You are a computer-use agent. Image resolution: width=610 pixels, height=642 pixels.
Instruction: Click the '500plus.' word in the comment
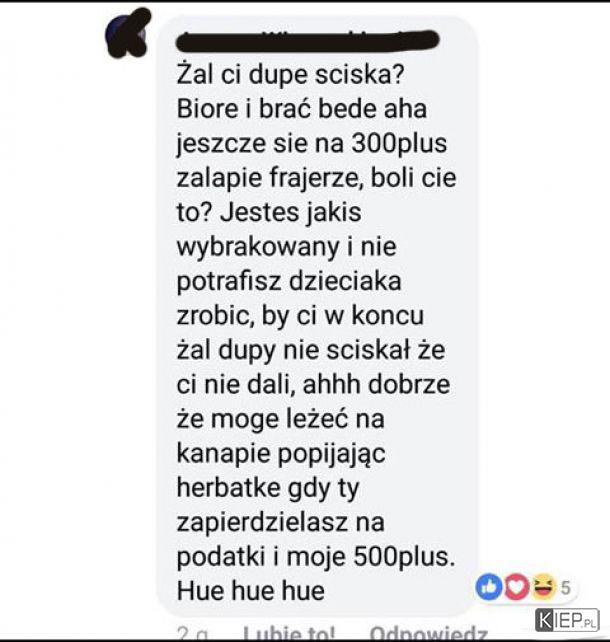pyautogui.click(x=404, y=556)
